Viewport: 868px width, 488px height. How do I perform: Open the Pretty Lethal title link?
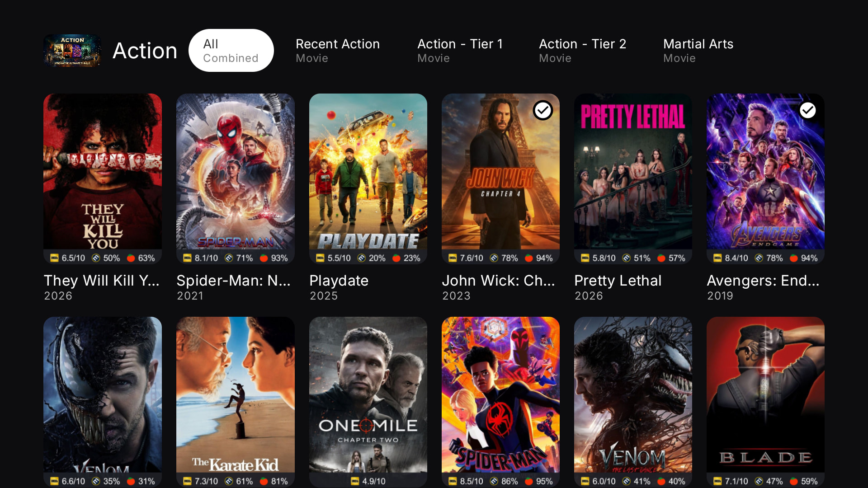pos(618,281)
